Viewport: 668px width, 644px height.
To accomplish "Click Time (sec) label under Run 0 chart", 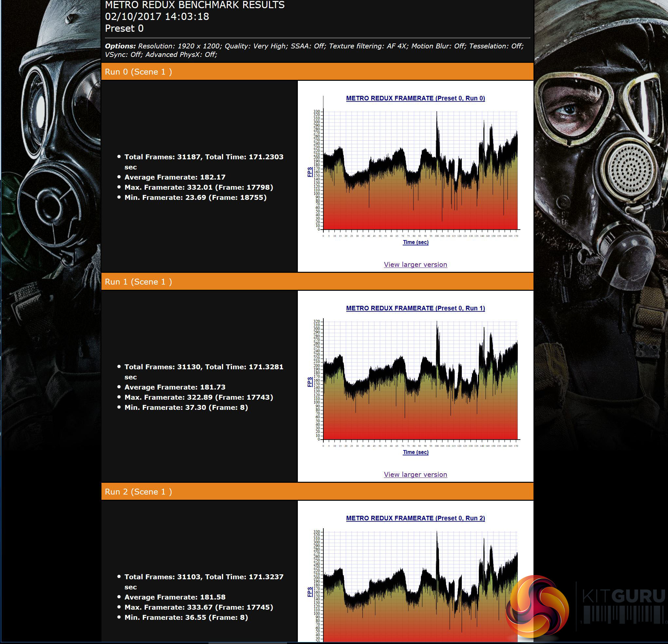I will pyautogui.click(x=415, y=242).
